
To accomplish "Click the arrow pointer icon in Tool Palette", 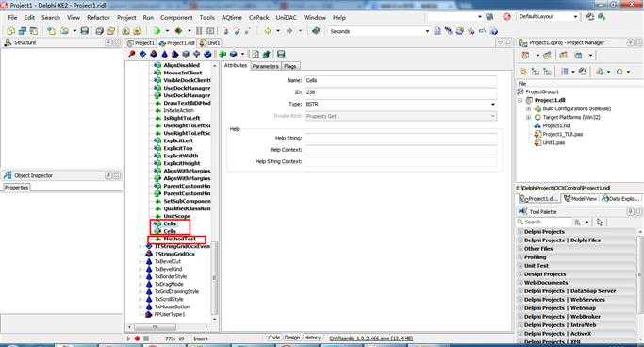I will click(x=600, y=223).
